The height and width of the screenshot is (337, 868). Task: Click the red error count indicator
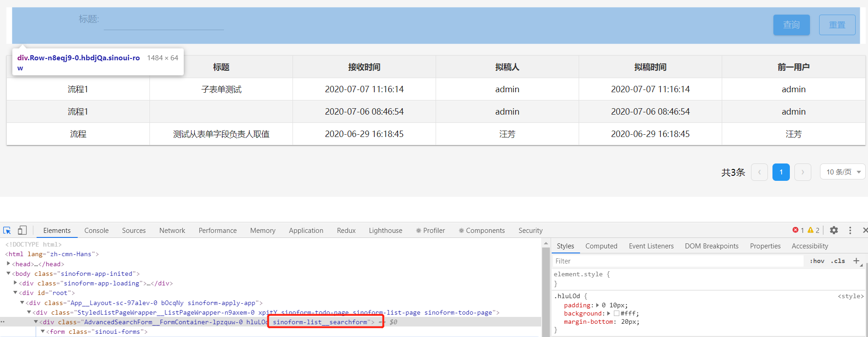(798, 231)
